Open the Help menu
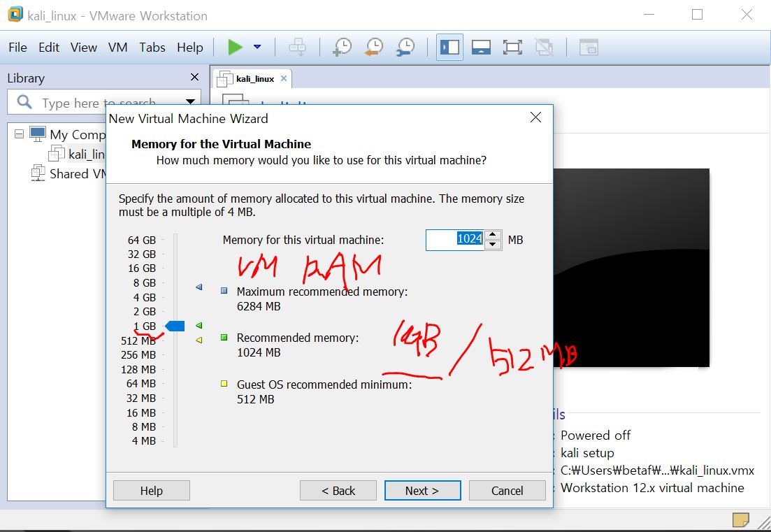Image resolution: width=771 pixels, height=532 pixels. (x=190, y=48)
